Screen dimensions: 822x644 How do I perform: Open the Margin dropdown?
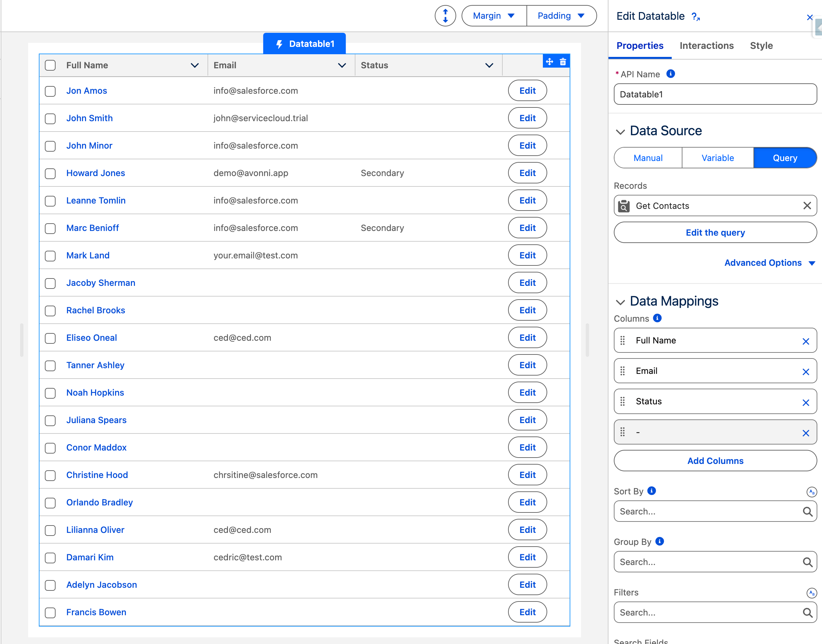point(494,16)
